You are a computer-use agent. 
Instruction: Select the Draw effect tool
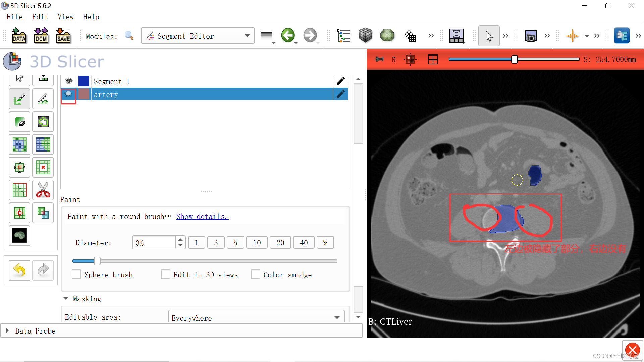[43, 99]
